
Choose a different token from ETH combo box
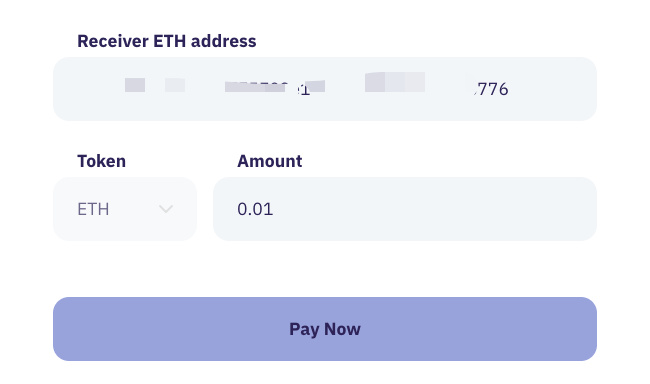[125, 209]
